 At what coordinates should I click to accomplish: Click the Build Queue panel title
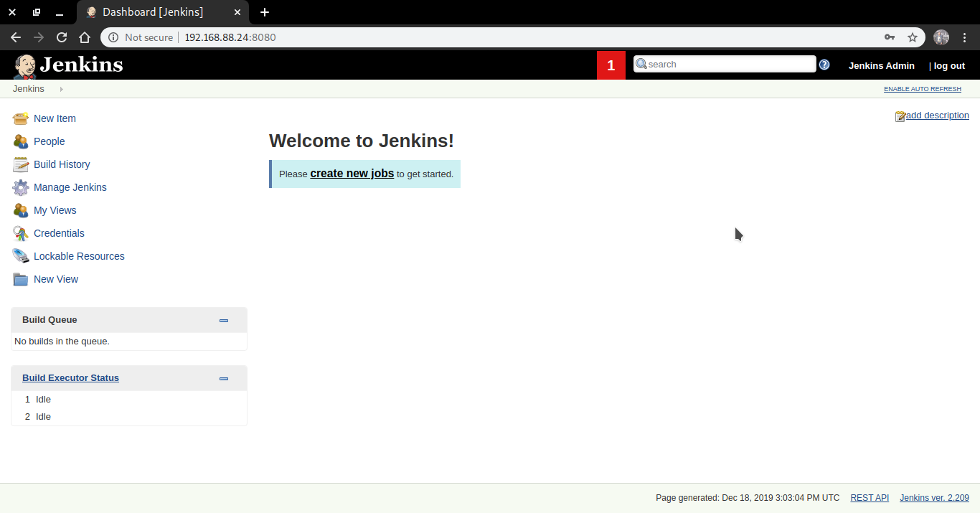coord(50,320)
